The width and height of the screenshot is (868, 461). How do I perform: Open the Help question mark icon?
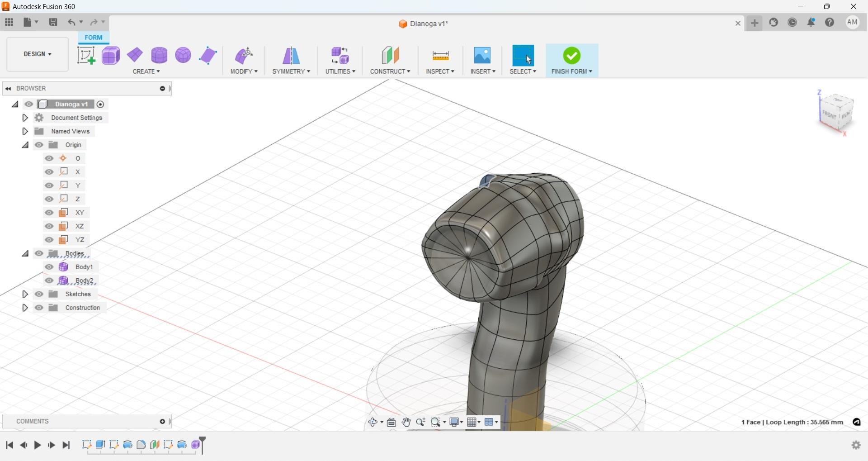point(830,22)
